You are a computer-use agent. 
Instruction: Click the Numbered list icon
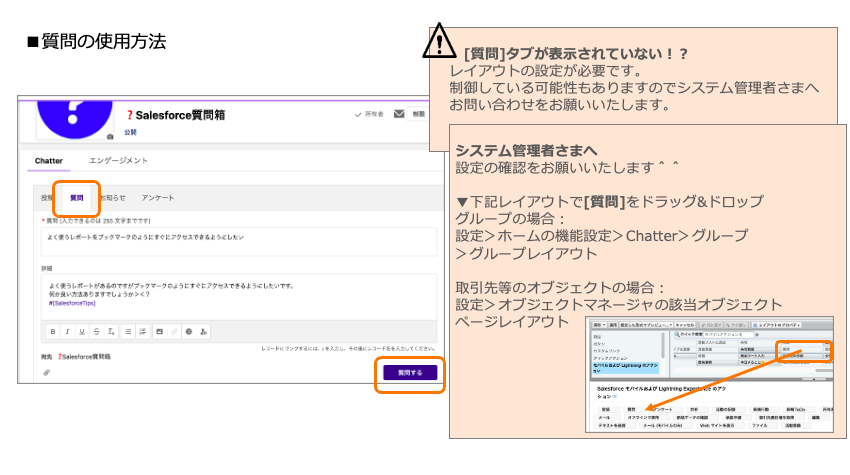coord(143,331)
